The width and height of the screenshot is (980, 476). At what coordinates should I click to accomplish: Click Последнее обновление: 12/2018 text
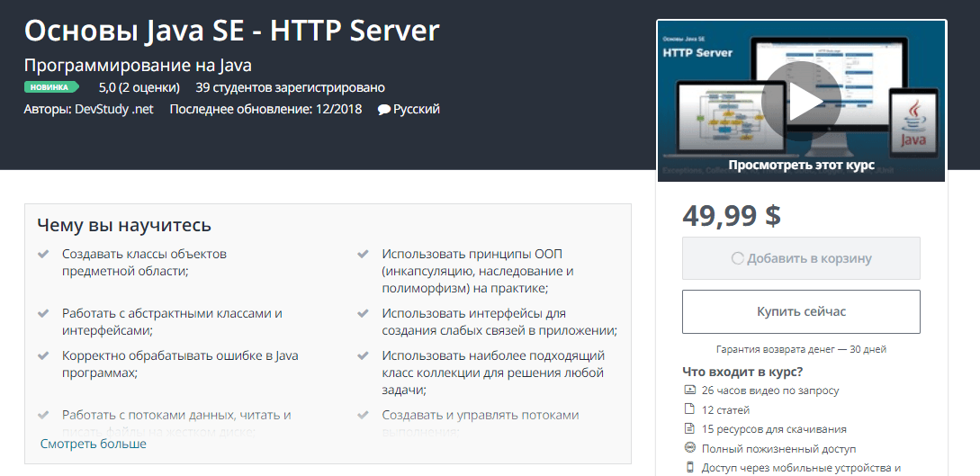(265, 109)
